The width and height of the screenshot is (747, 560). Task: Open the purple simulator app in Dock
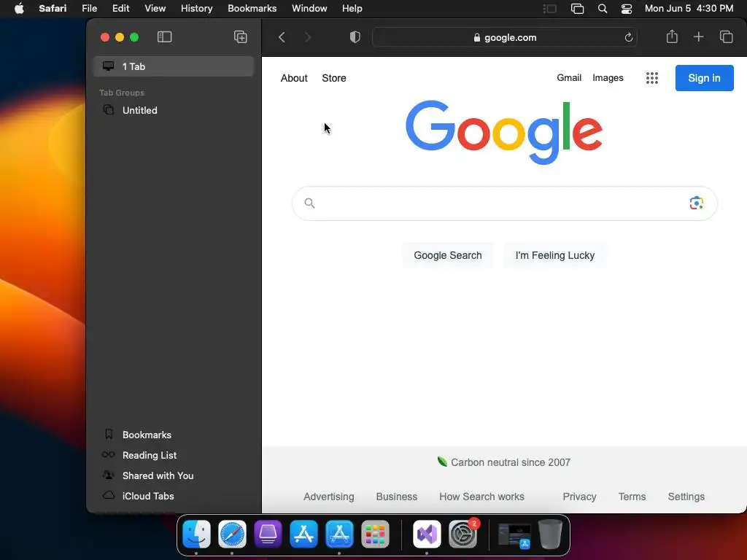268,534
